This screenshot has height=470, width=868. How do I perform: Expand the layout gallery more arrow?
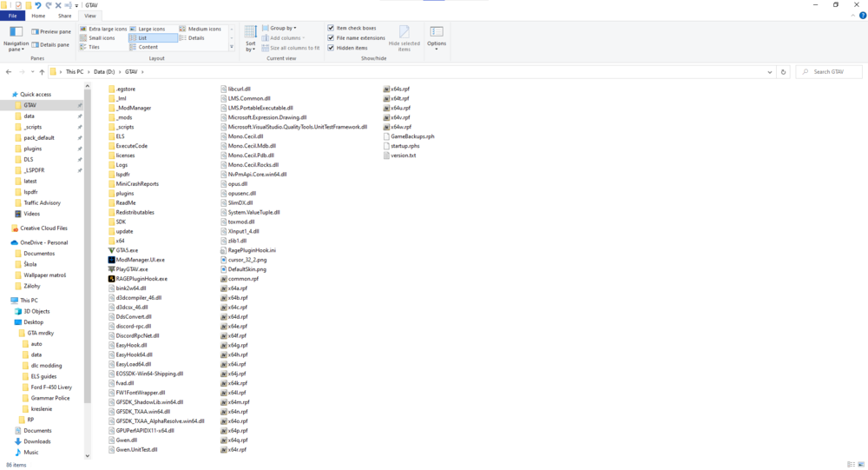[232, 48]
